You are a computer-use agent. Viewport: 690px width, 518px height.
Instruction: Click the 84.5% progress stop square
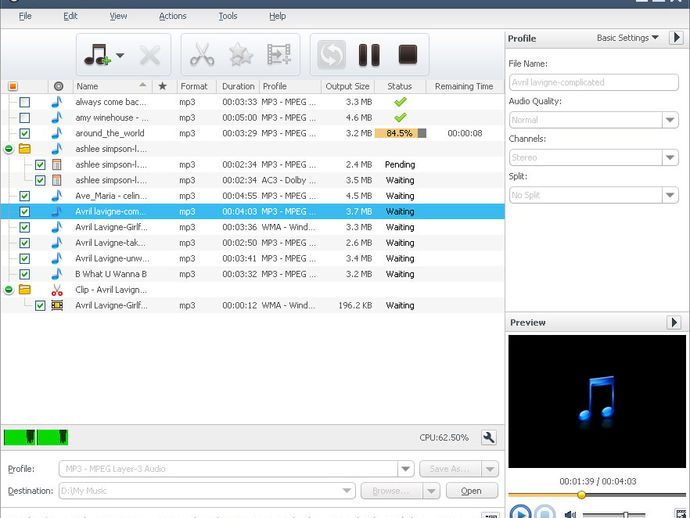click(x=422, y=133)
